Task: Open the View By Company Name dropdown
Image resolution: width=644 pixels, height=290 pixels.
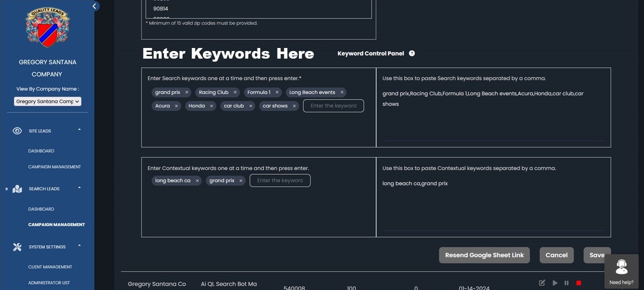Action: (48, 102)
